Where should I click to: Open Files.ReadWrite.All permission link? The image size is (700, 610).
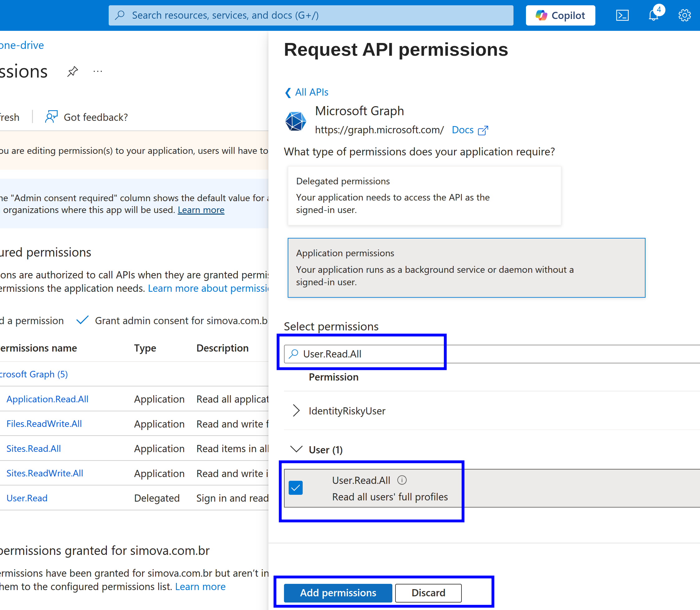(x=44, y=424)
